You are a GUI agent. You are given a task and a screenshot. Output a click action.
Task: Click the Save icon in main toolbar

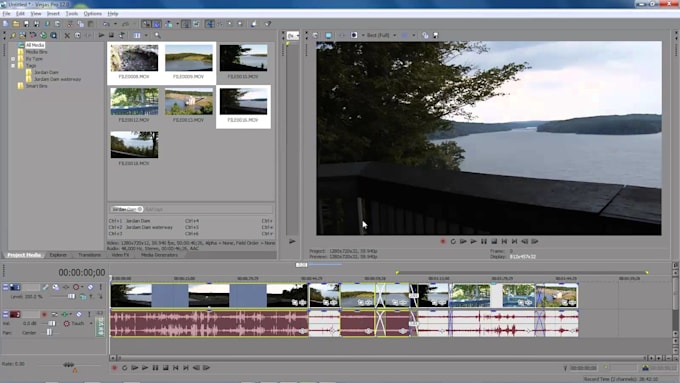point(26,24)
